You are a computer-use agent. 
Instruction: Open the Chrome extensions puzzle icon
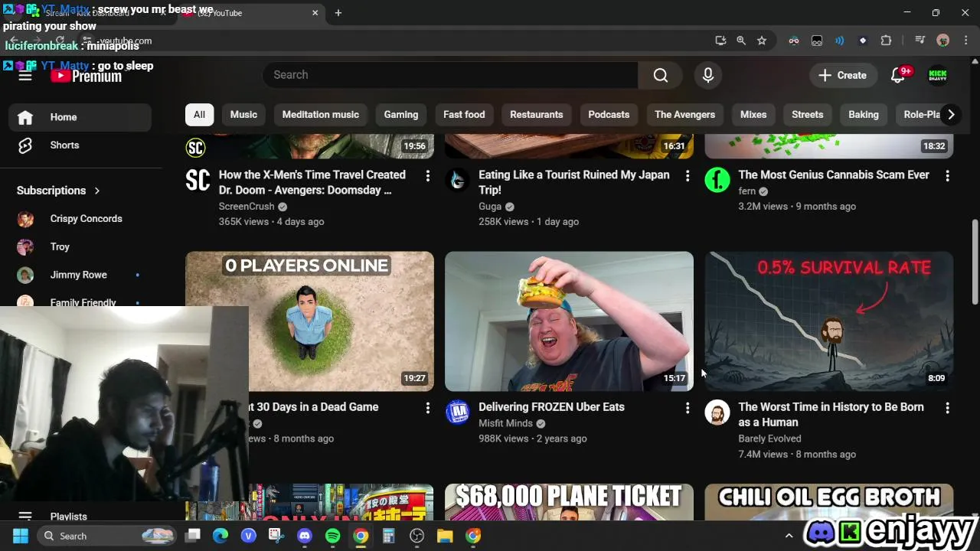pyautogui.click(x=887, y=41)
